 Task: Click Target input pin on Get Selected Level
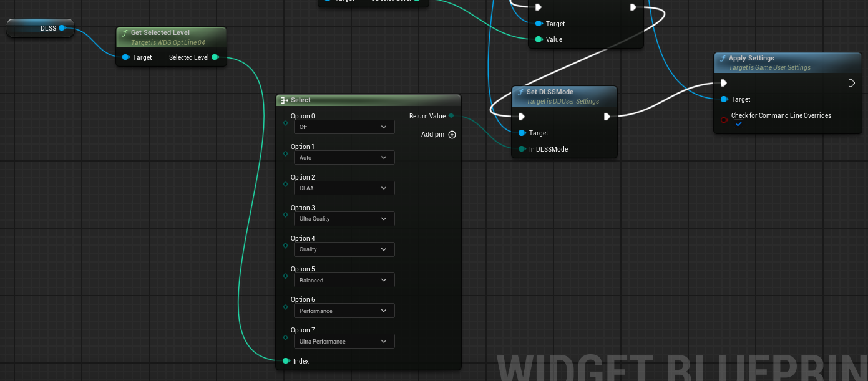tap(126, 57)
